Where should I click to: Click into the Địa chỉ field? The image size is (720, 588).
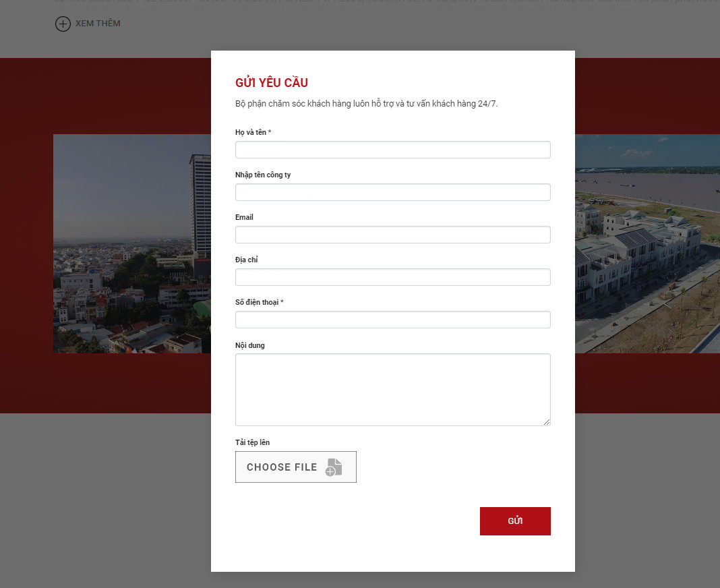click(392, 277)
